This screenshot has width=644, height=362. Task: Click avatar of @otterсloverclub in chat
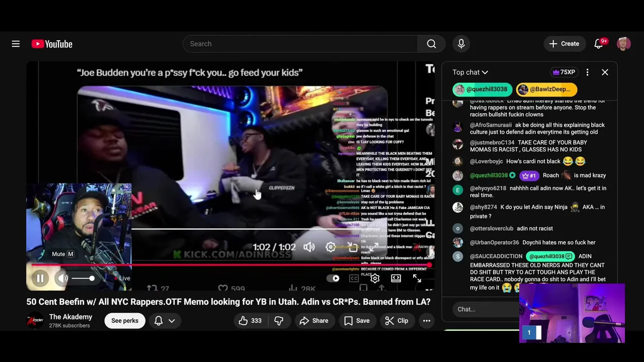(457, 229)
